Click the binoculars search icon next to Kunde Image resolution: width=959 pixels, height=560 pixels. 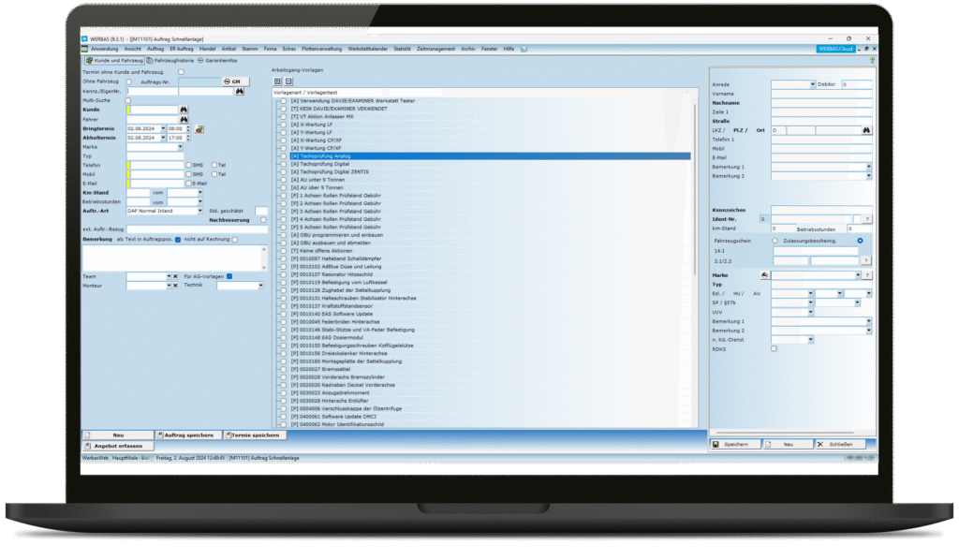[184, 110]
